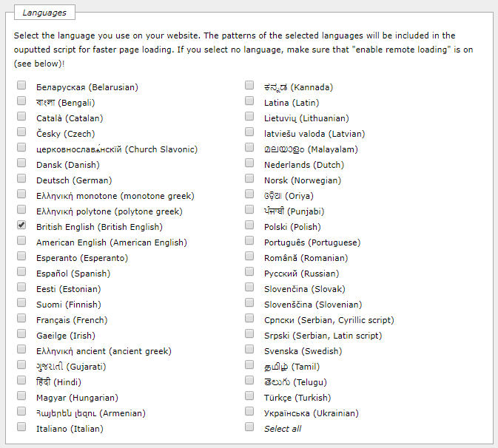Enable the American English checkbox

pyautogui.click(x=21, y=240)
